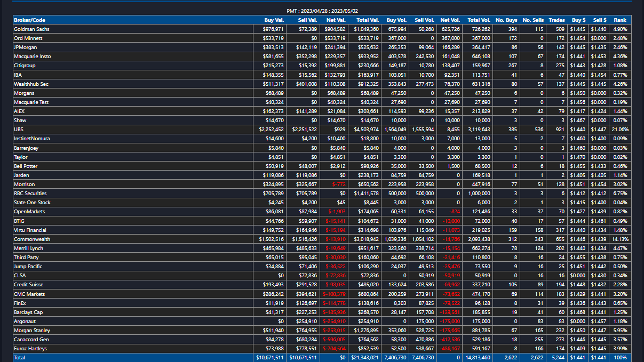Click the Ord Minnett broker name
This screenshot has height=362, width=644.
click(28, 38)
